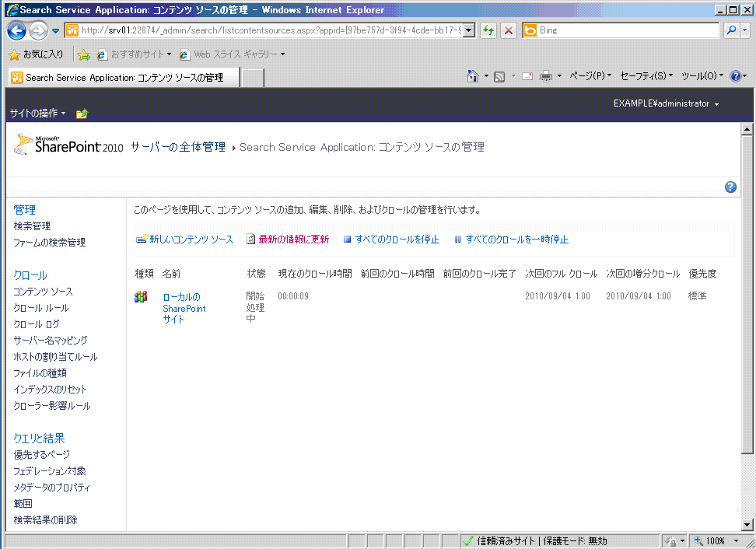Open the ページ(P) menu
This screenshot has height=549, width=756.
click(590, 76)
